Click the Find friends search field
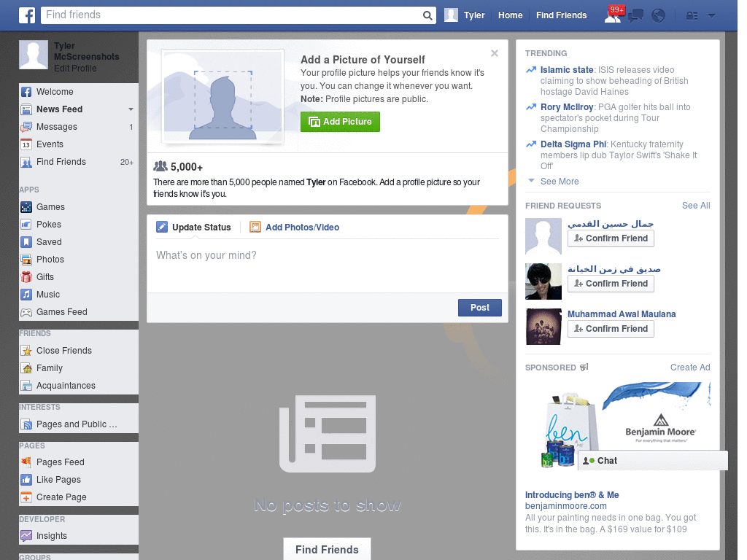Image resolution: width=747 pixels, height=560 pixels. coord(232,15)
